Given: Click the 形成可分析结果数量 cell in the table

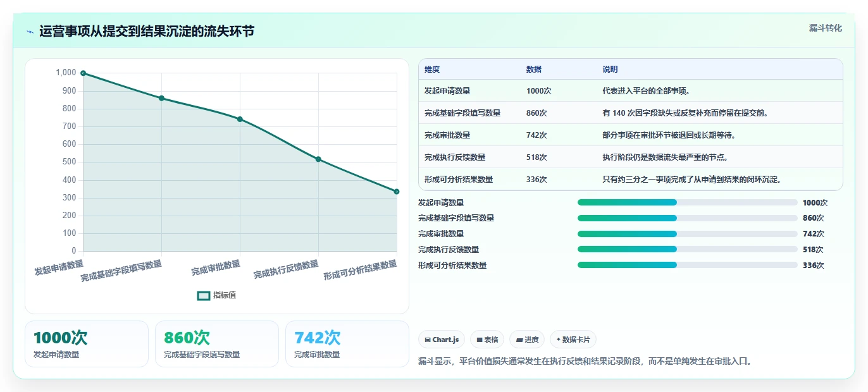Looking at the screenshot, I should (459, 180).
